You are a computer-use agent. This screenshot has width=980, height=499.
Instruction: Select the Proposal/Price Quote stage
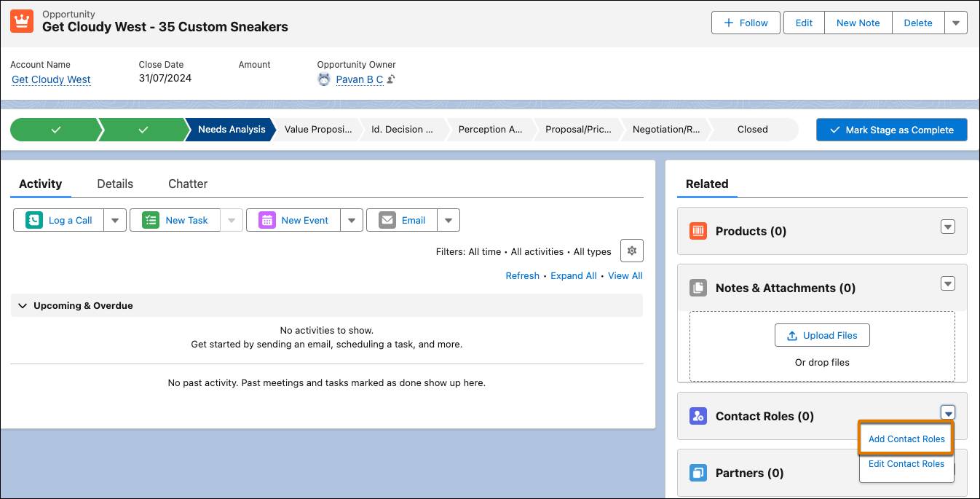[579, 130]
